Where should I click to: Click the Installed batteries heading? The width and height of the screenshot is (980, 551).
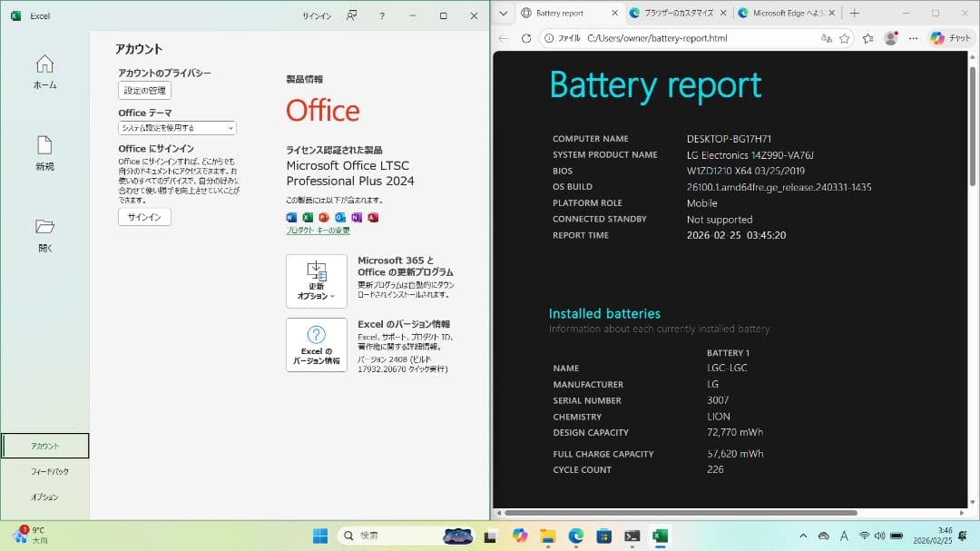point(604,313)
